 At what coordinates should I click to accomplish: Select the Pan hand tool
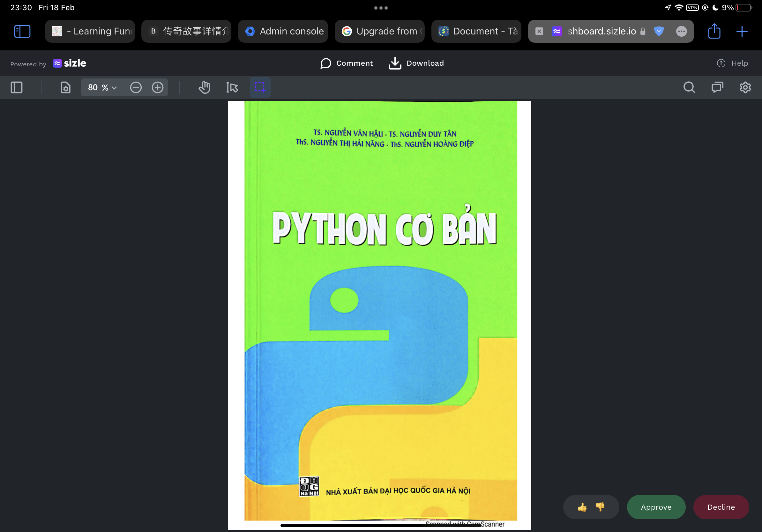click(x=205, y=88)
